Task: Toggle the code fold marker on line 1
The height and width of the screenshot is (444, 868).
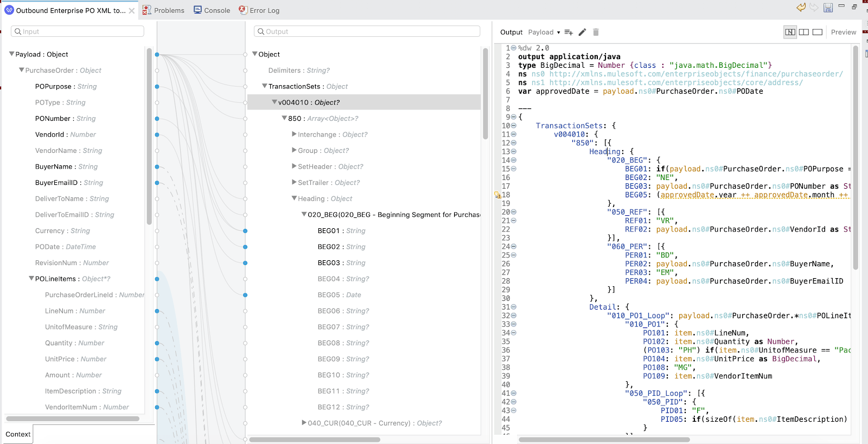Action: (x=514, y=48)
